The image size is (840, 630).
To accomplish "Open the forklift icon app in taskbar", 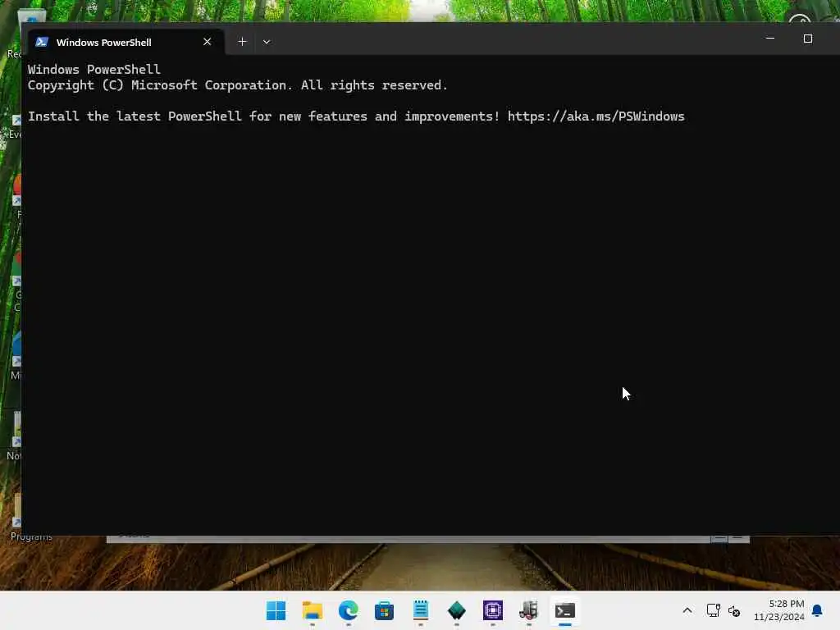I will 529,610.
